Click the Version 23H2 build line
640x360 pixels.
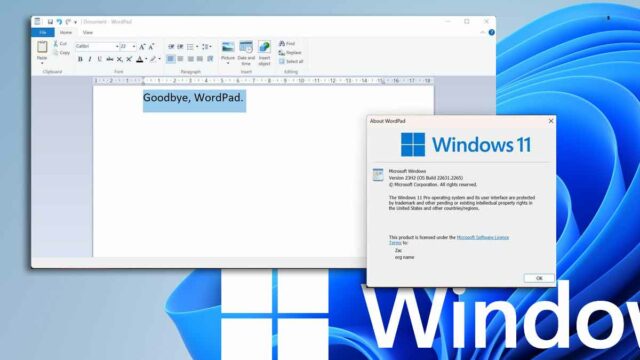(x=426, y=178)
